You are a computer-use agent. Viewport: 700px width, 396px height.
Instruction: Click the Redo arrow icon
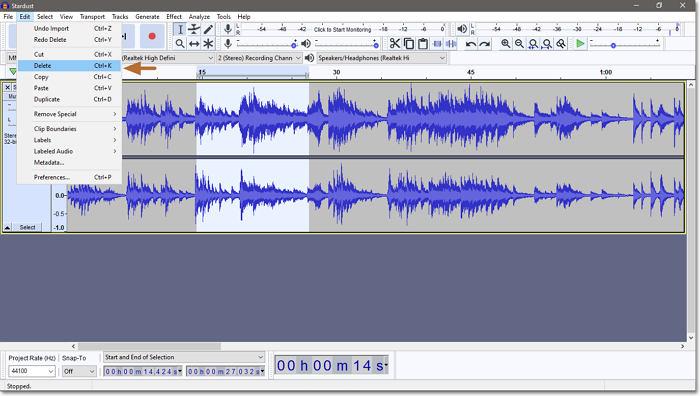point(485,44)
